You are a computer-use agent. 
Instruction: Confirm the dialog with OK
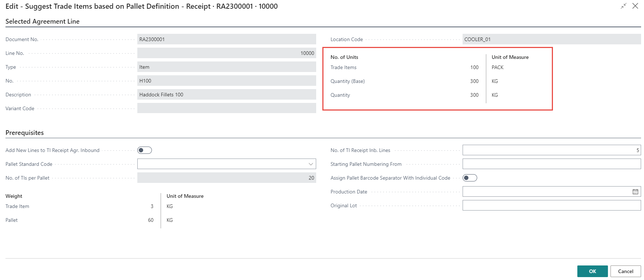(592, 271)
